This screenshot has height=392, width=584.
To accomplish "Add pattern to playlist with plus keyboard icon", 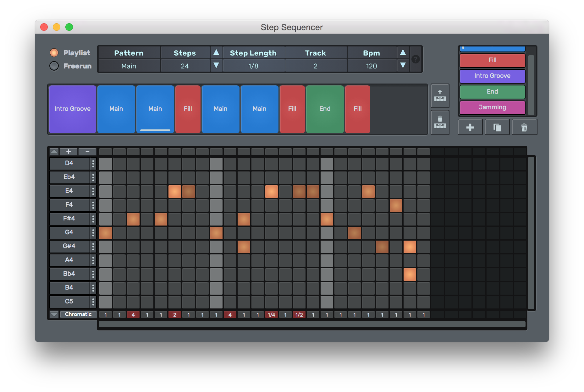I will (x=440, y=95).
